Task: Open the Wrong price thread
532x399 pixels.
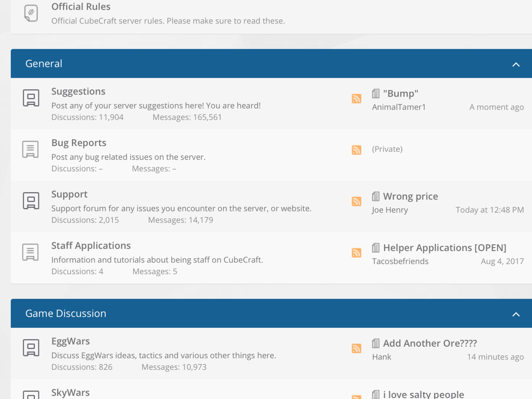Action: [x=410, y=196]
